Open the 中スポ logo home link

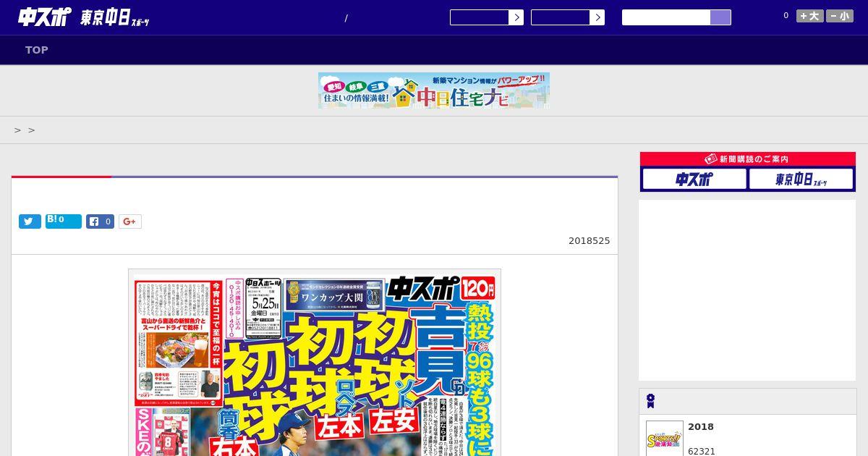45,17
